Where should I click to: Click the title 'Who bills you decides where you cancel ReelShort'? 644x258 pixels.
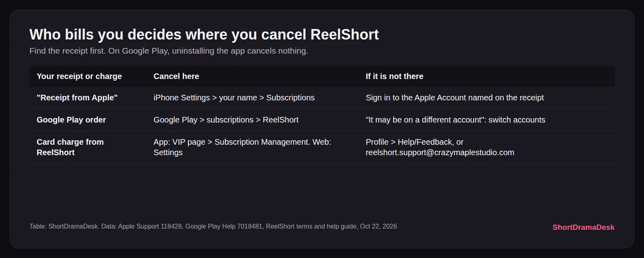click(x=204, y=35)
